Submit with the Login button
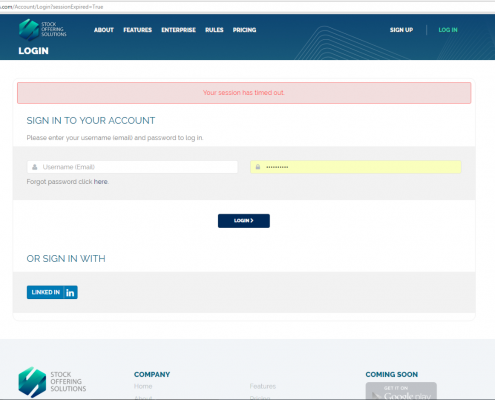 [x=244, y=221]
